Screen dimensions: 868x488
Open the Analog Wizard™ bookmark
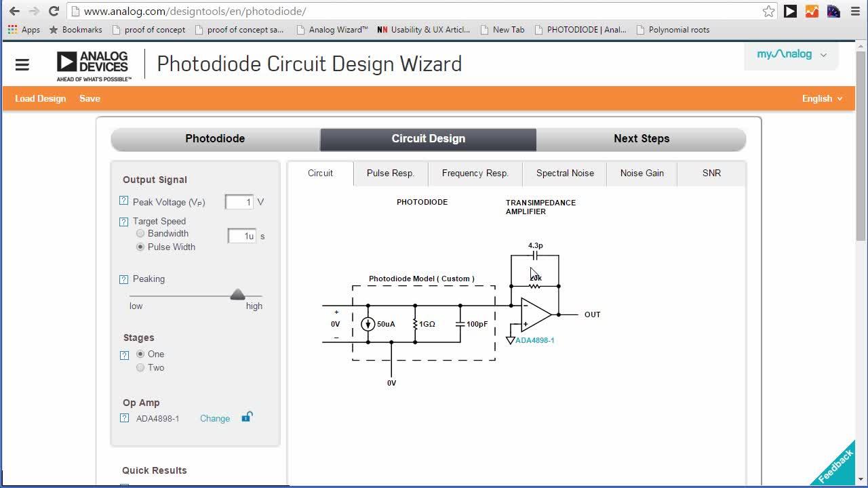tap(332, 30)
